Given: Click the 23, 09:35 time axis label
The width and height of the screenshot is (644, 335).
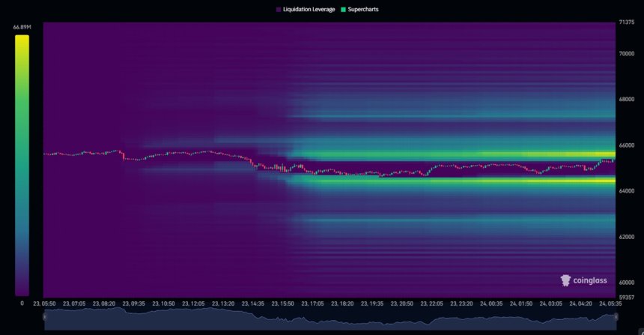Looking at the screenshot, I should click(x=133, y=304).
